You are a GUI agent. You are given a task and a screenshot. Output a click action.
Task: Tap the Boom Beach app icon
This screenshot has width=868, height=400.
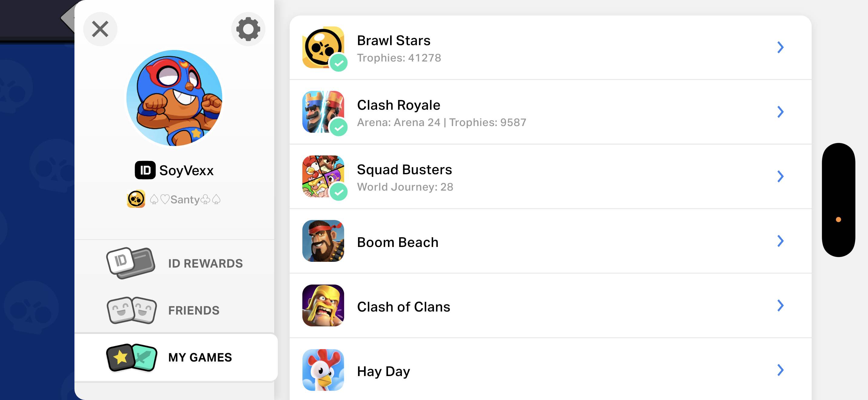(x=323, y=241)
